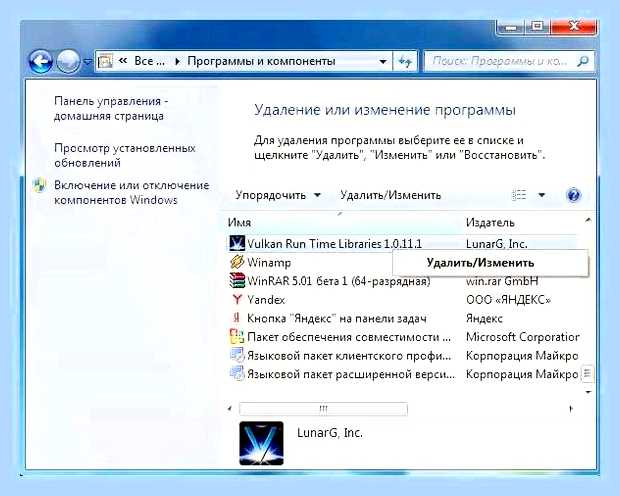Screen dimensions: 620x496
Task: Click publisher 'Microsoft Corporation' cell
Action: 522,337
